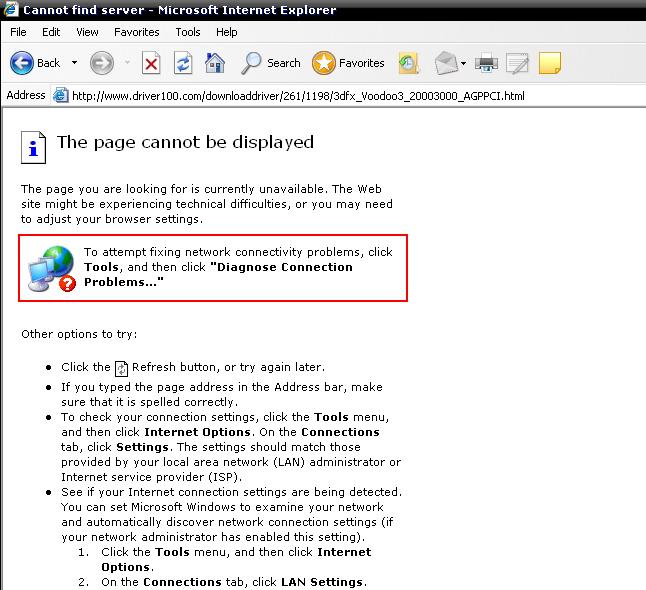Open the File menu
Viewport: 646px width, 590px height.
coord(18,32)
